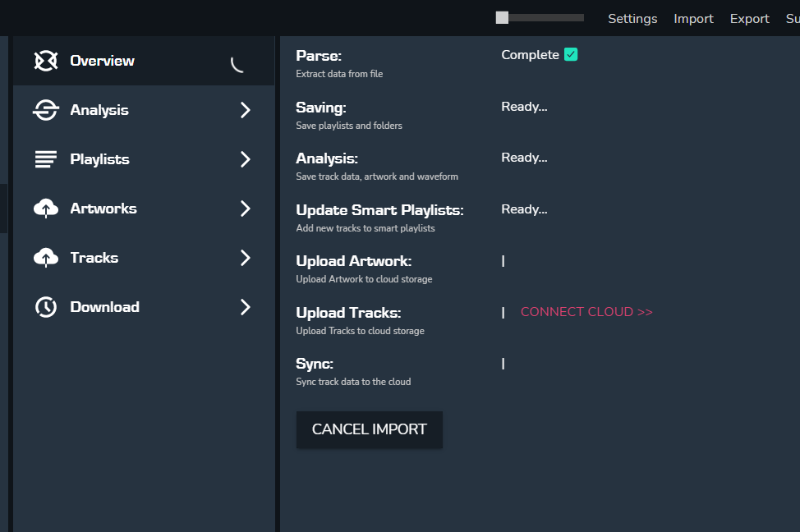Click the Analysis sidebar icon
Image resolution: width=800 pixels, height=532 pixels.
pyautogui.click(x=45, y=110)
